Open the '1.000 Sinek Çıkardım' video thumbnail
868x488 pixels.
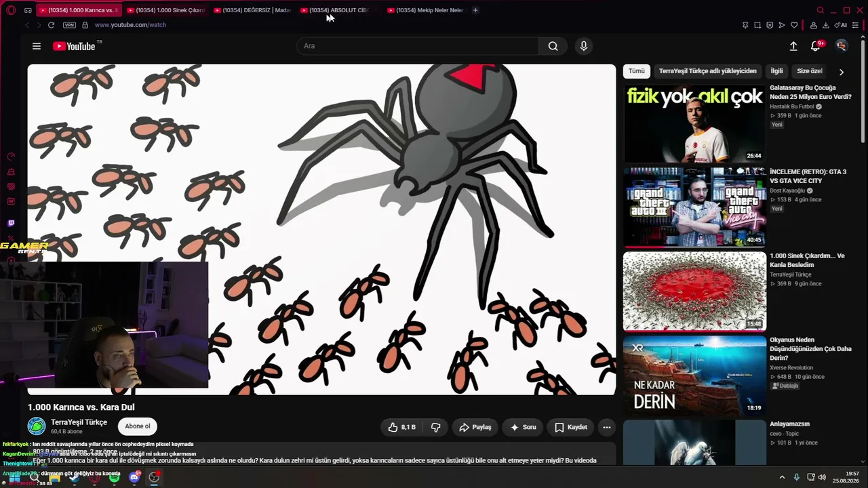694,291
